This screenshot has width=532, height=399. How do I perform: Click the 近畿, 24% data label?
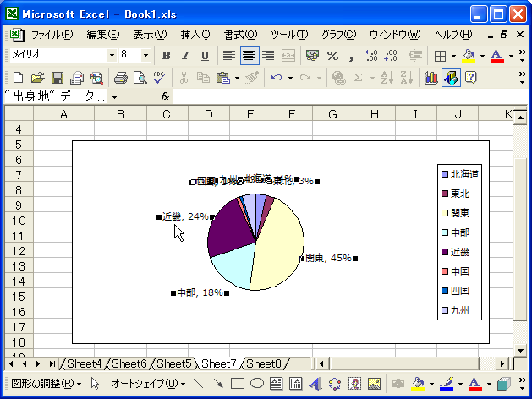point(185,216)
